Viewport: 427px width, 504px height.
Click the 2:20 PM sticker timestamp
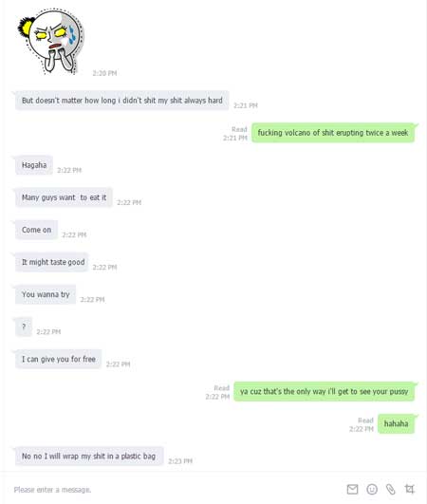(104, 73)
